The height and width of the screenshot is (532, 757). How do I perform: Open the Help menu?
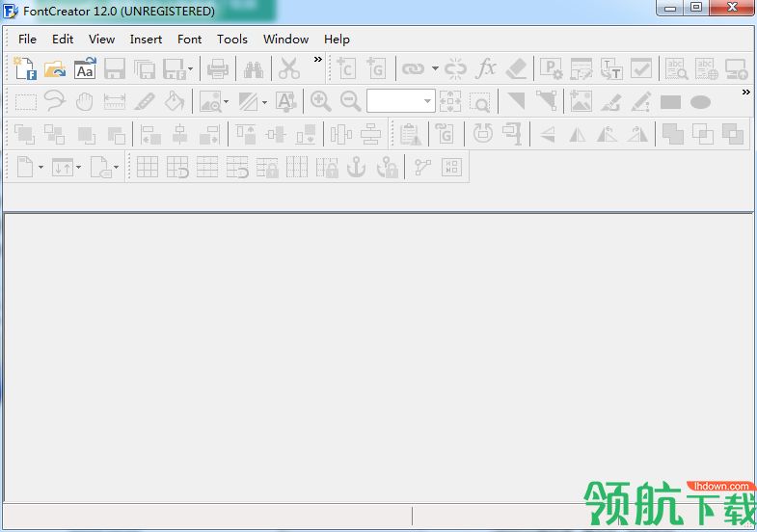tap(337, 40)
